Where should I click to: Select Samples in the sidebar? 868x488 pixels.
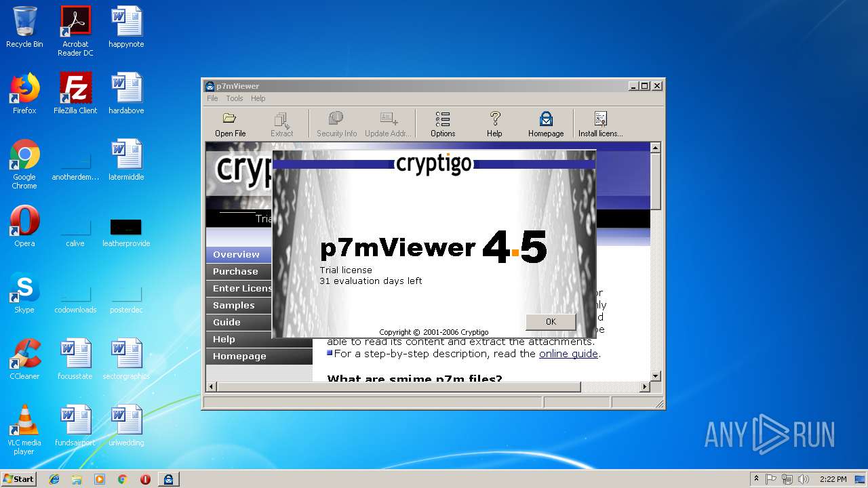239,306
